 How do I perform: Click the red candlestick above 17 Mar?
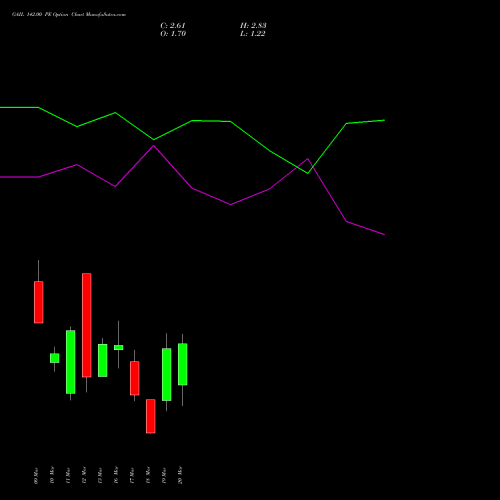point(135,378)
